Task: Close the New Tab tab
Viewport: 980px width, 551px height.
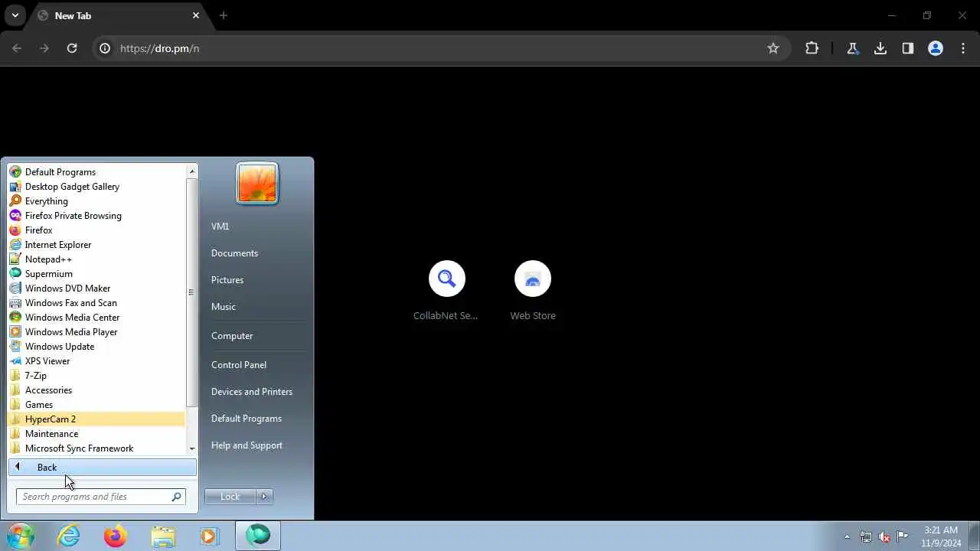Action: (x=196, y=15)
